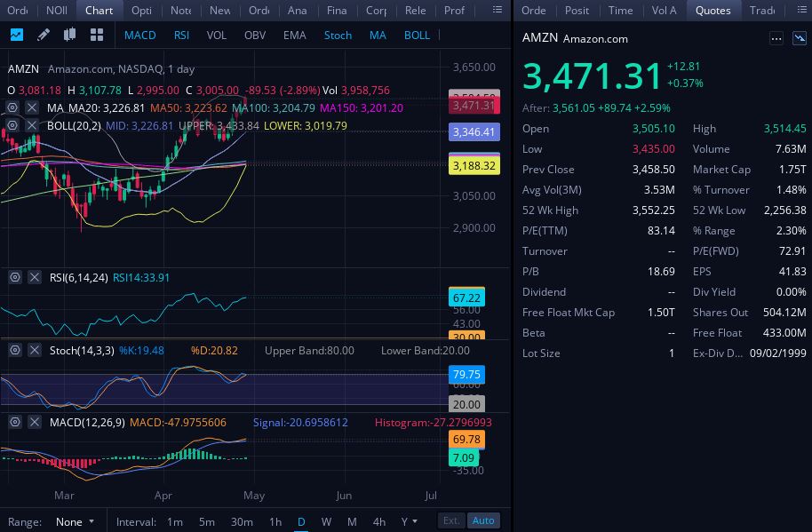The height and width of the screenshot is (532, 812).
Task: Toggle the Stoch indicator button
Action: [338, 36]
